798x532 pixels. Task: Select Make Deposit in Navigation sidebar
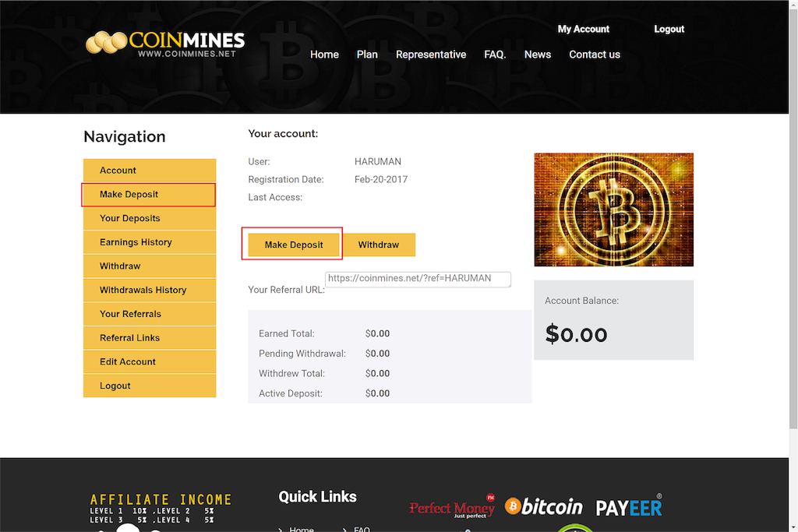click(x=149, y=194)
